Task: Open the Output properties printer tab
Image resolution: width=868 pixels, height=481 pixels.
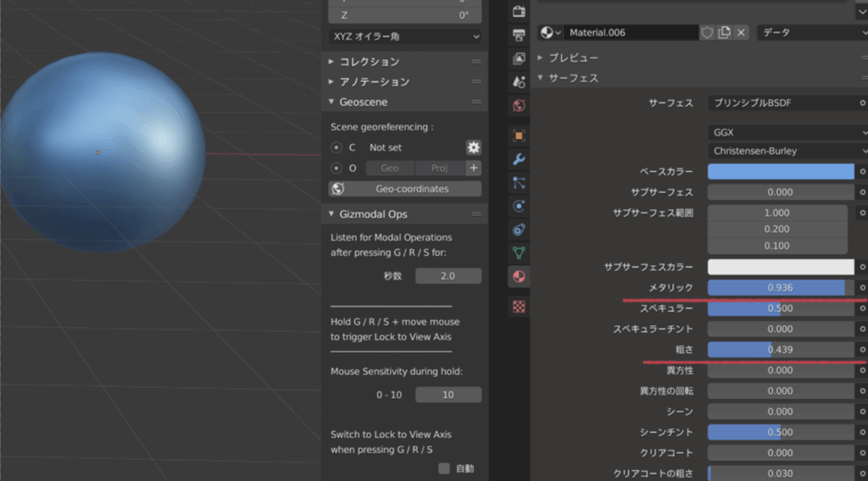Action: pos(520,36)
